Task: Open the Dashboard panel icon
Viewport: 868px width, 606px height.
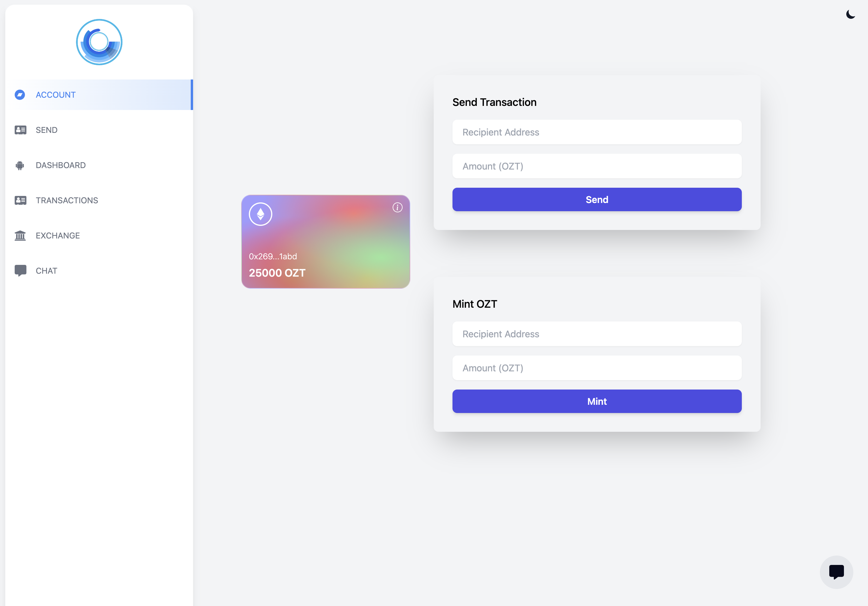Action: click(20, 165)
